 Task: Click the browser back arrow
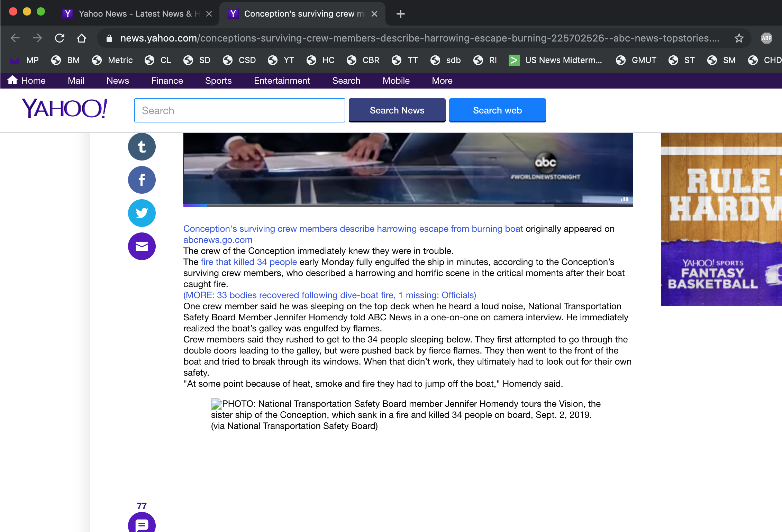click(x=15, y=38)
